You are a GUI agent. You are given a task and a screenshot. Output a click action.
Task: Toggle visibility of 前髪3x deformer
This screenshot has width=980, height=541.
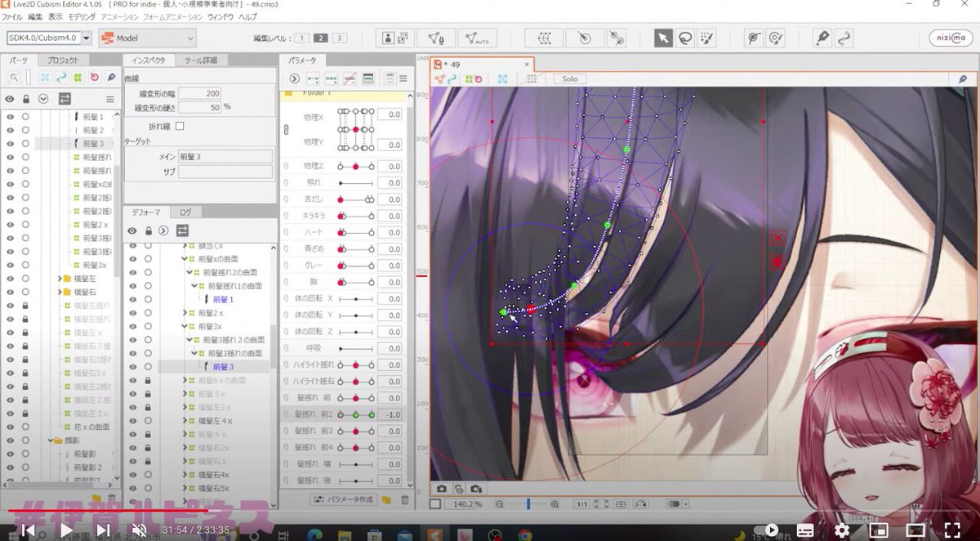tap(133, 326)
